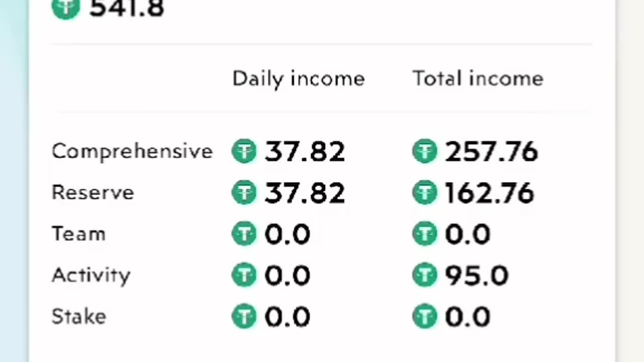Click Tether icon in Comprehensive daily income
Image resolution: width=644 pixels, height=362 pixels.
pyautogui.click(x=244, y=151)
